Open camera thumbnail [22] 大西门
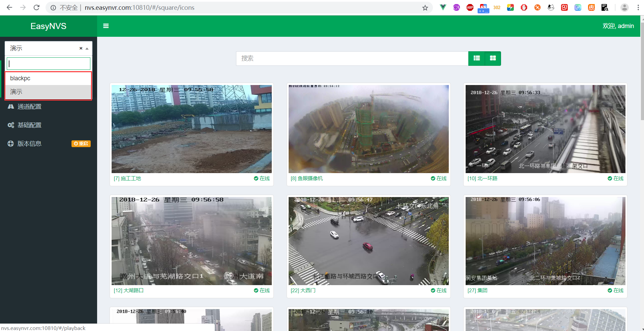Viewport: 644px width, 331px height. pyautogui.click(x=369, y=241)
